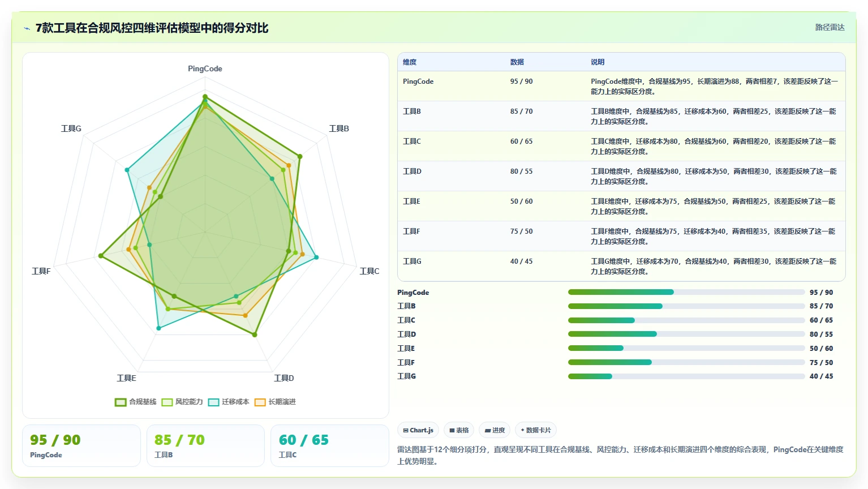Screen dimensions: 868x489
Task: Select the 工具G table row name cell
Action: [x=412, y=261]
